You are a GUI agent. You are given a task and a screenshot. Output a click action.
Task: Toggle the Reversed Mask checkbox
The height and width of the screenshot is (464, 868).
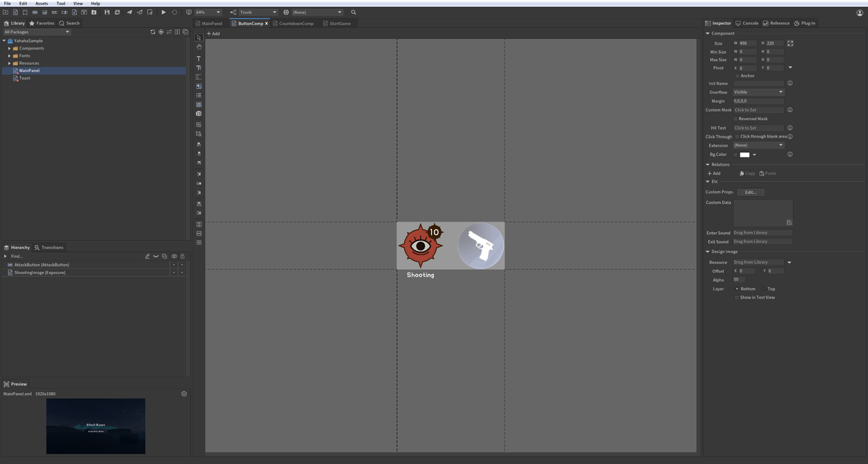[736, 119]
